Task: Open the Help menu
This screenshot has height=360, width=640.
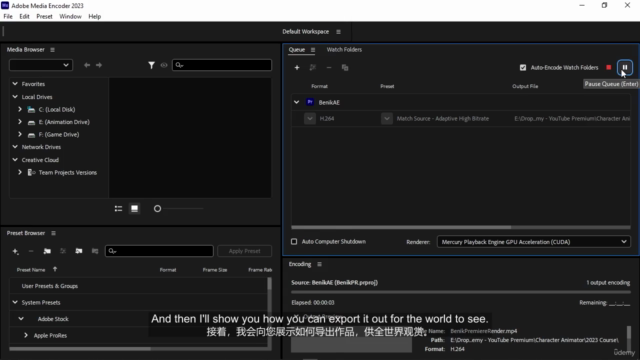Action: (x=94, y=16)
